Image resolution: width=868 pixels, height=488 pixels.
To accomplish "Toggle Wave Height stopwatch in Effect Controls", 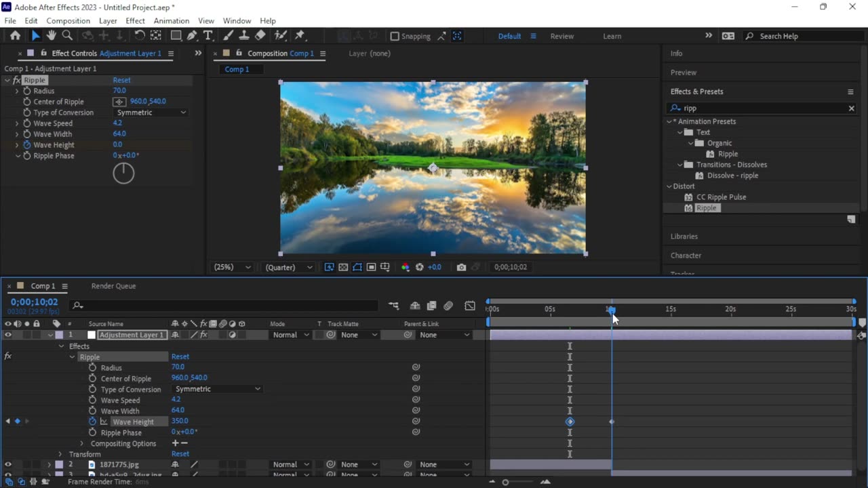I will [27, 145].
